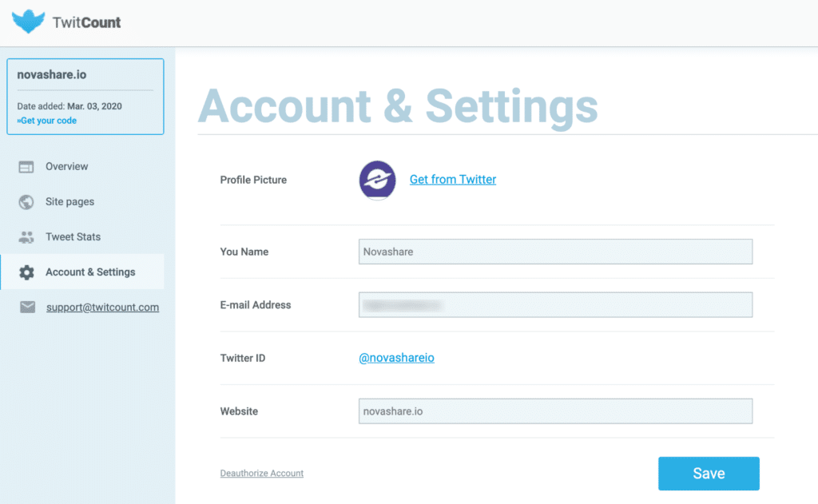Viewport: 818px width, 504px height.
Task: Click the Tweet Stats people icon
Action: (26, 237)
